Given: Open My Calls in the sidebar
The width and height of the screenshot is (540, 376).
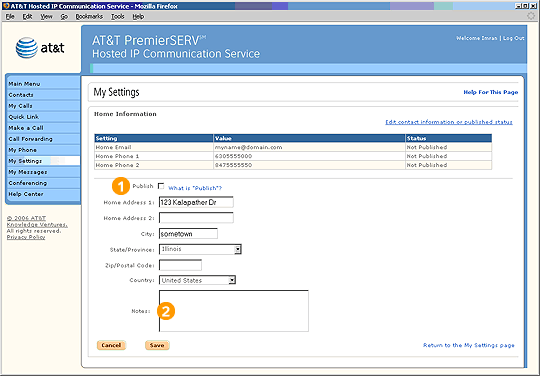Looking at the screenshot, I should (43, 106).
